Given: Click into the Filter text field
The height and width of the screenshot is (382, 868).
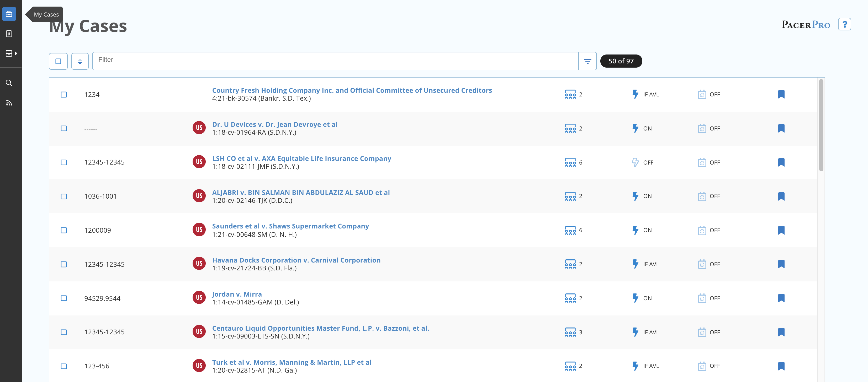Looking at the screenshot, I should 335,61.
